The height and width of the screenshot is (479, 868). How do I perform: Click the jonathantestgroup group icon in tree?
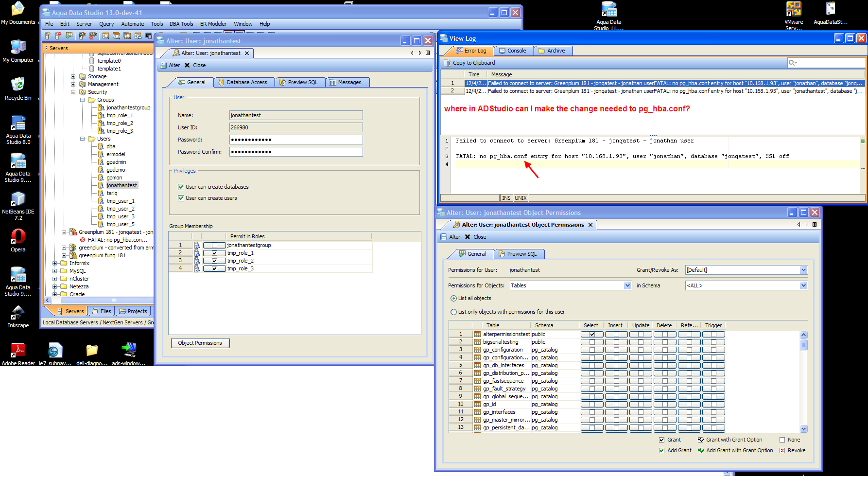101,107
